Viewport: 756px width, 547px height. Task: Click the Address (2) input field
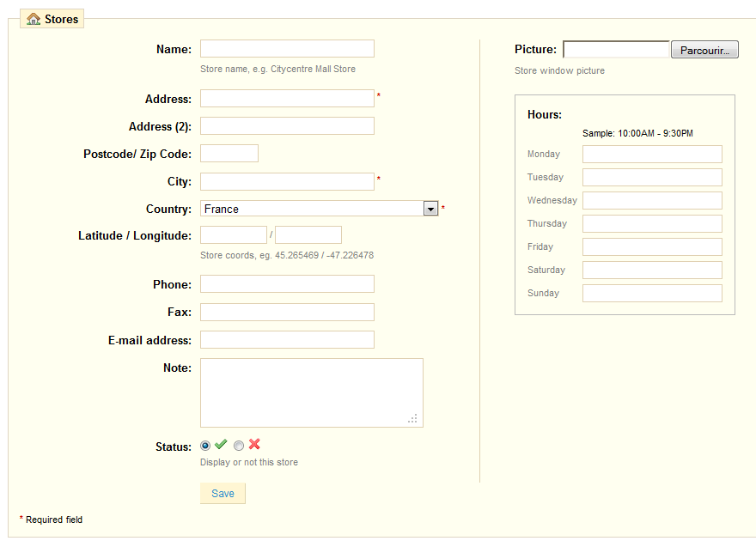tap(287, 125)
